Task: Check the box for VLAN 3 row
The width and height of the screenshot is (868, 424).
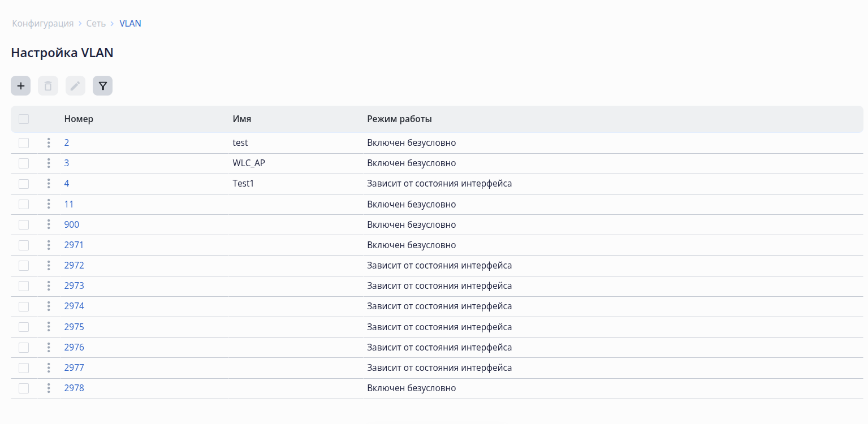Action: (24, 163)
